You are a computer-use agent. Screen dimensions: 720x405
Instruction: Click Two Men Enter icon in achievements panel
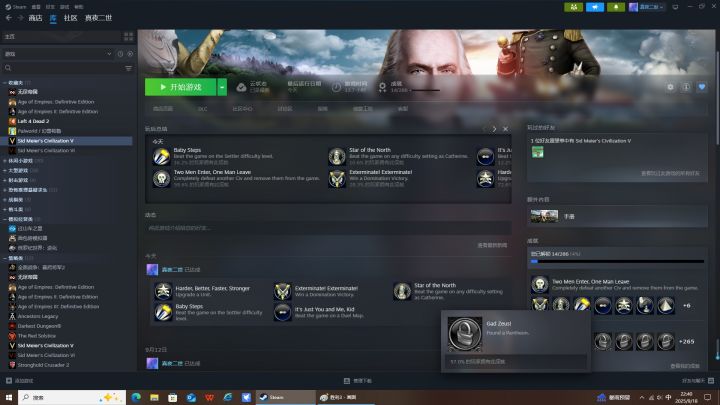[x=540, y=284]
